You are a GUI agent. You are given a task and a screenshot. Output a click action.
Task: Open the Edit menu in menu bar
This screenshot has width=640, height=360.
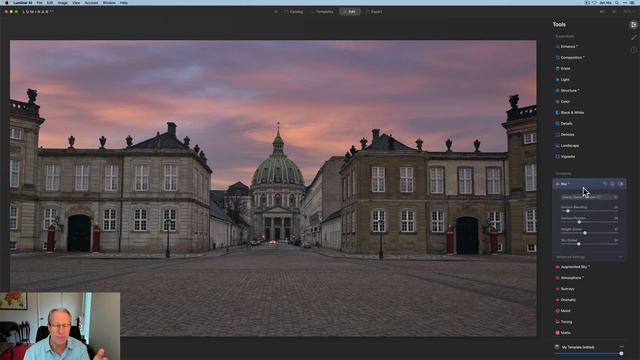click(x=50, y=2)
